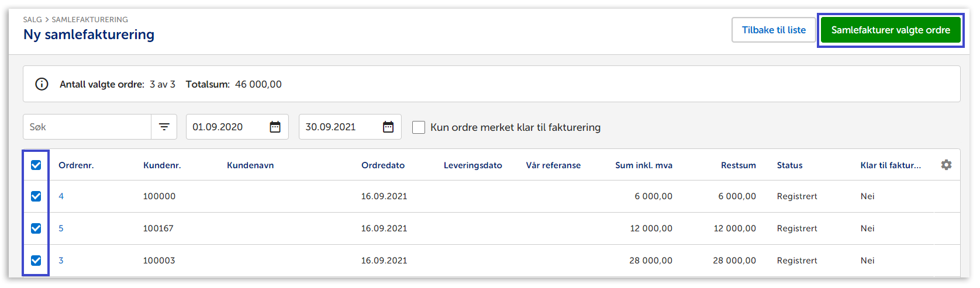This screenshot has width=980, height=288.
Task: Open order number 5 link
Action: [x=61, y=228]
